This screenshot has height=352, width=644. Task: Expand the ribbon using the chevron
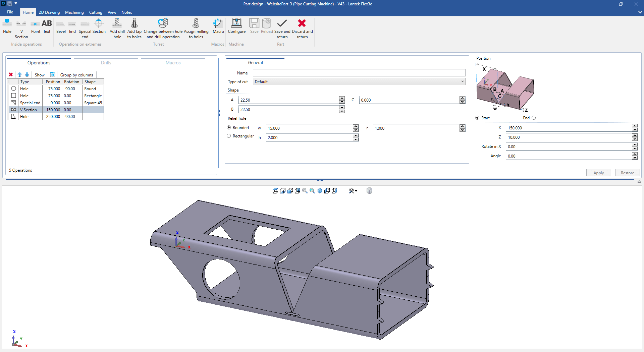(640, 12)
